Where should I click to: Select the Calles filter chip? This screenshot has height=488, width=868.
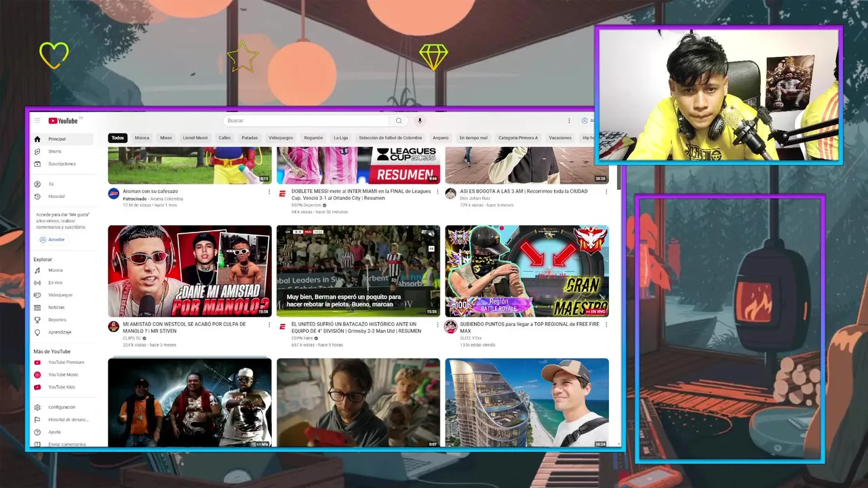click(224, 138)
